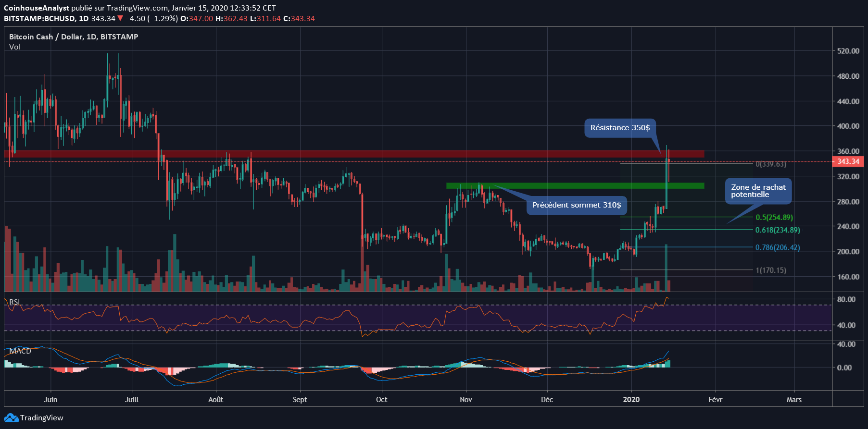Click the 520.00 price axis label

click(848, 51)
